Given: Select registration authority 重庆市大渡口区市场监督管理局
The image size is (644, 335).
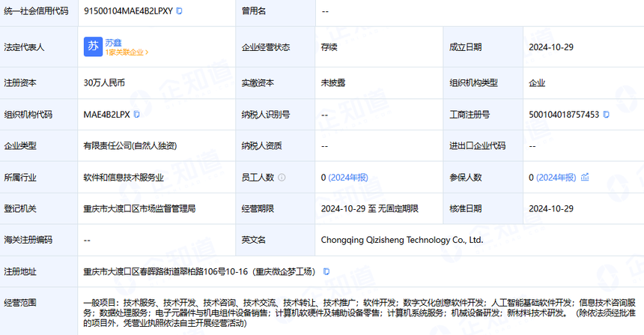Looking at the screenshot, I should pos(139,208).
